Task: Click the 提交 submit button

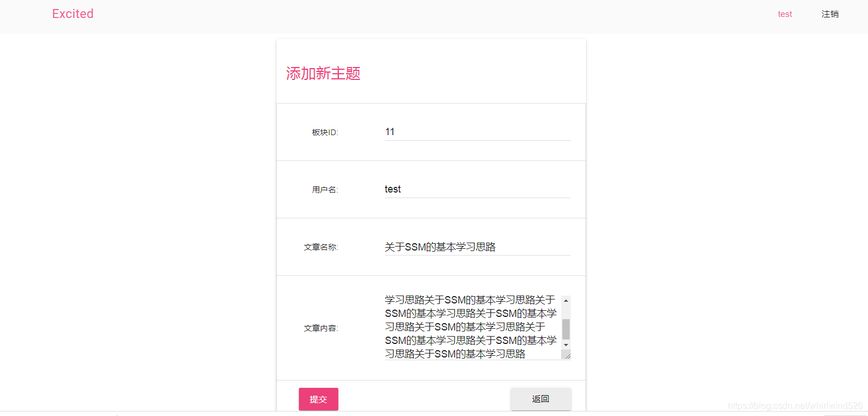Action: 319,399
